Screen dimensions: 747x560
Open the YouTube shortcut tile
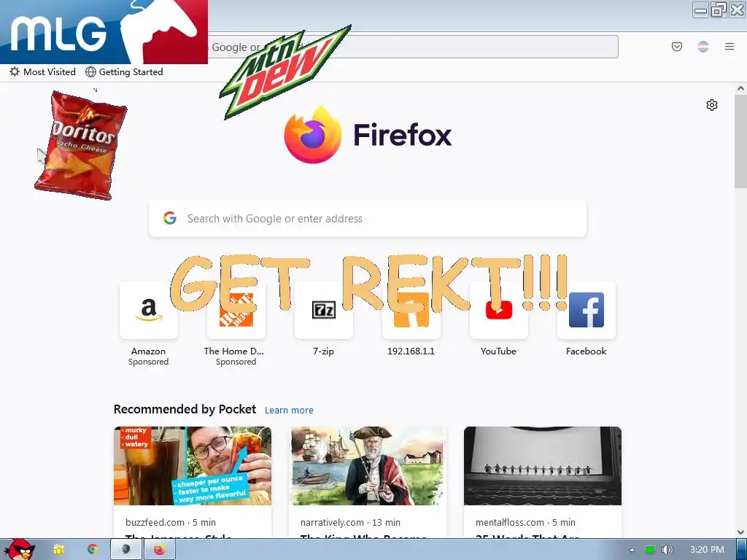499,310
